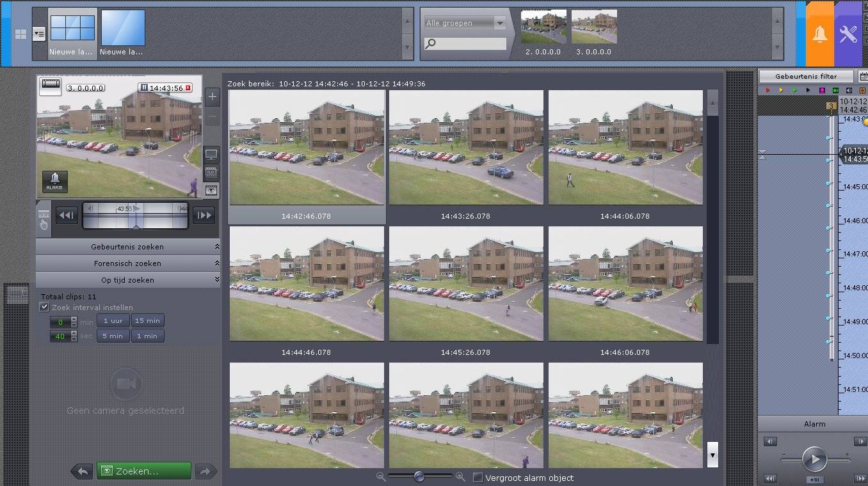Toggle 'Vergroot alarm object' checkbox
The image size is (868, 486).
[477, 478]
